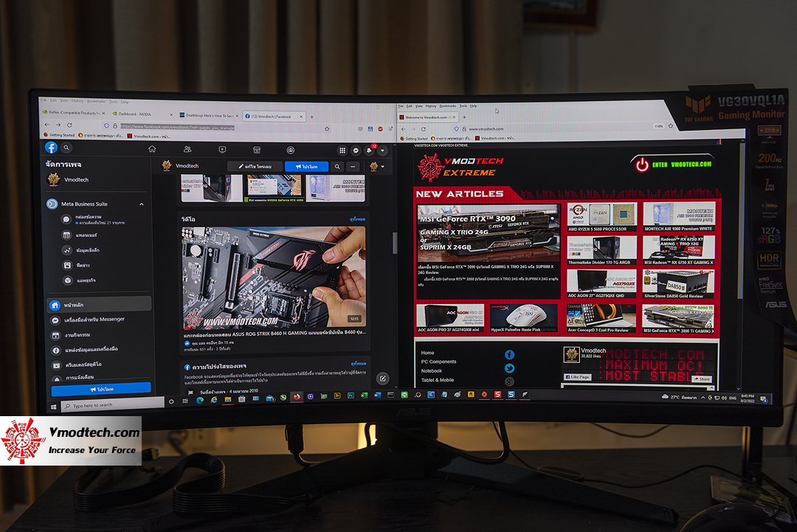The width and height of the screenshot is (797, 532).
Task: Open a new tab in the Facebook window
Action: pyautogui.click(x=311, y=117)
